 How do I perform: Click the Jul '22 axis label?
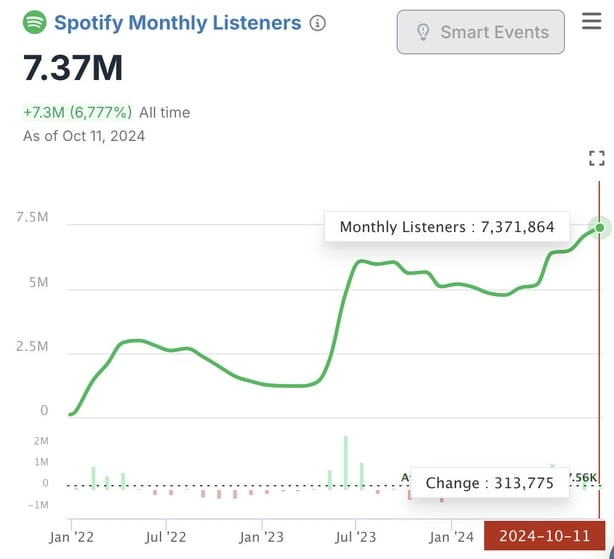(x=166, y=537)
